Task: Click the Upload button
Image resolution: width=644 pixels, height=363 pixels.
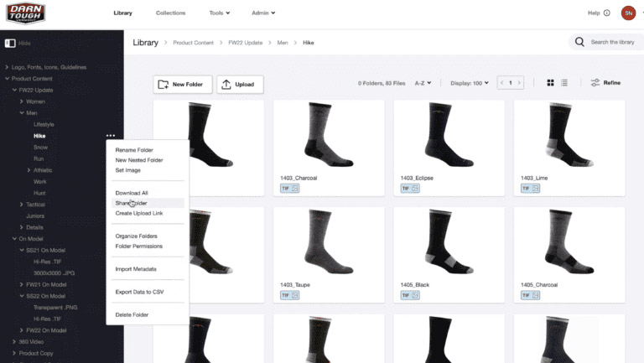Action: click(x=240, y=84)
